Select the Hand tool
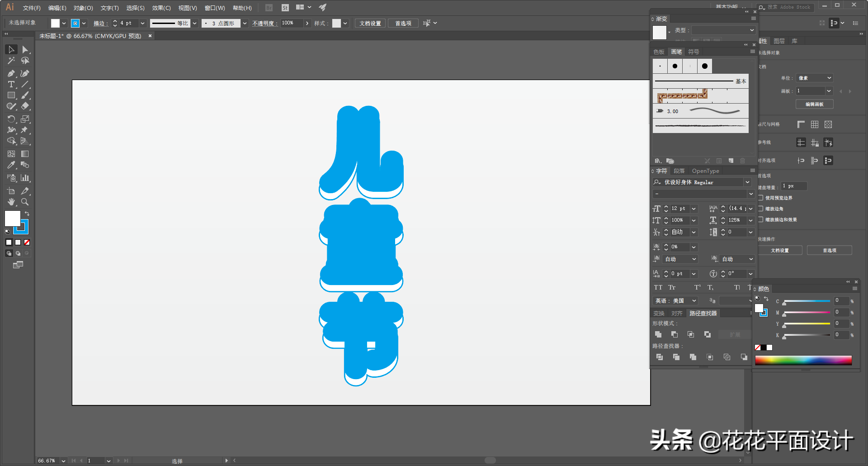The image size is (868, 466). pos(11,202)
